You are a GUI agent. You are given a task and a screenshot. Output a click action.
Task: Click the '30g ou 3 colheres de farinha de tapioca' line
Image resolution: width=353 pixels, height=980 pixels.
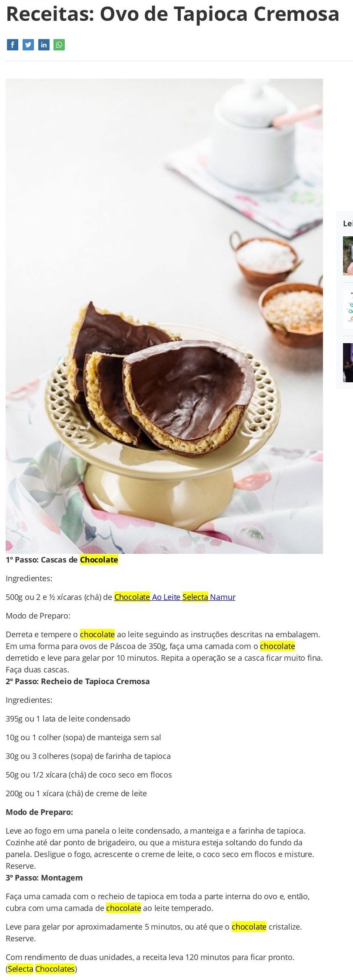[x=88, y=756]
